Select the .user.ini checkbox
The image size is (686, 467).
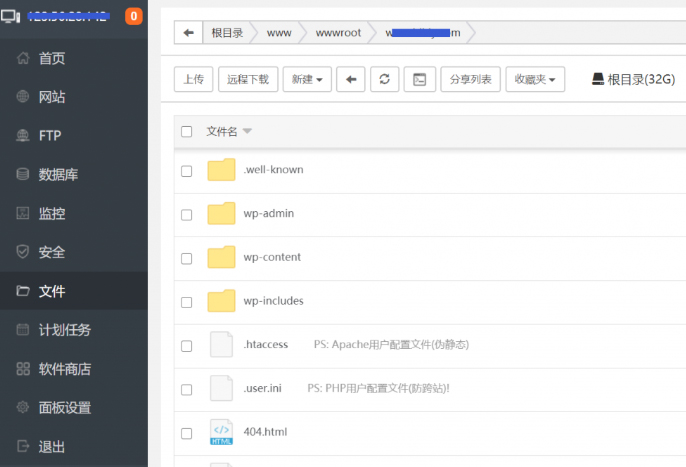point(186,389)
